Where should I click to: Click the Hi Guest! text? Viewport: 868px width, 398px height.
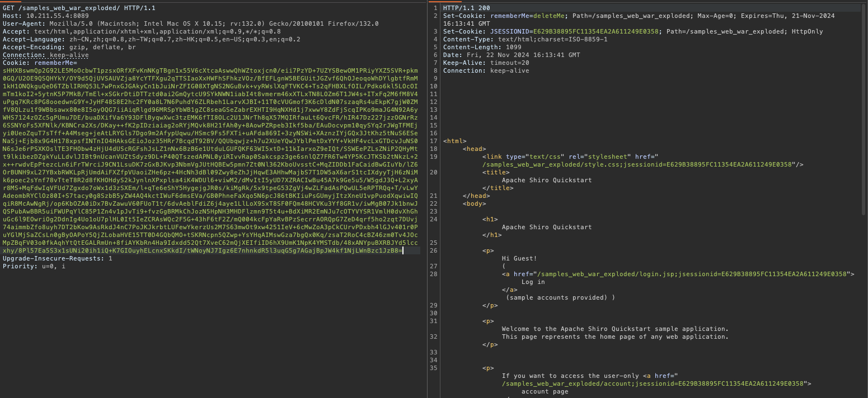coord(519,258)
